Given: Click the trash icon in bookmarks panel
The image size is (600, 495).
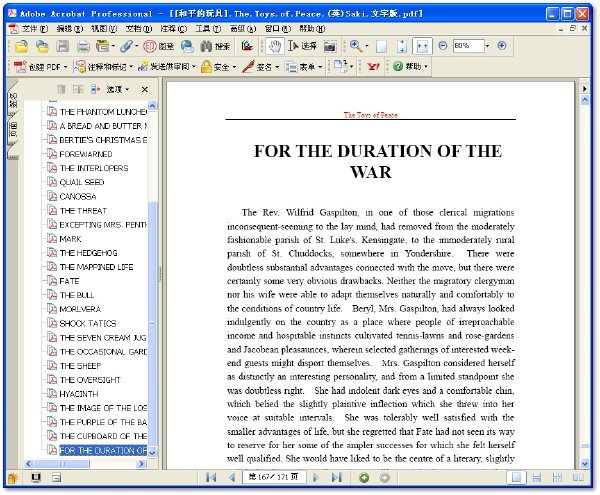Looking at the screenshot, I should tap(61, 89).
